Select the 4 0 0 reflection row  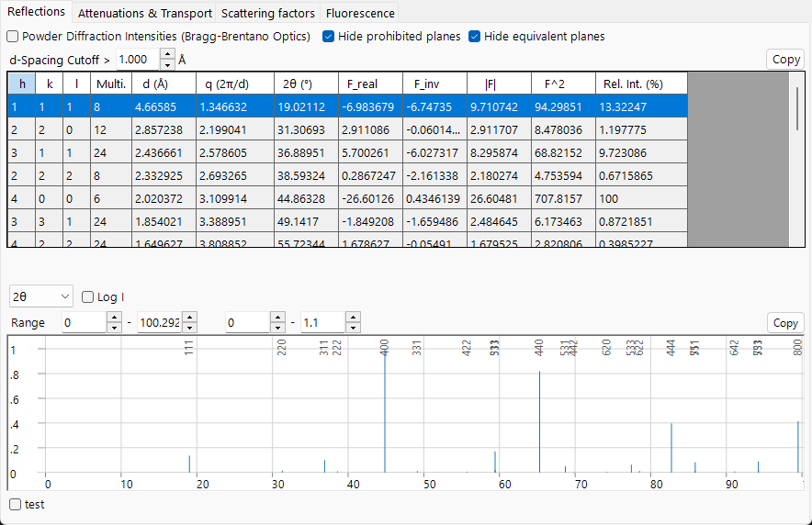pyautogui.click(x=347, y=198)
